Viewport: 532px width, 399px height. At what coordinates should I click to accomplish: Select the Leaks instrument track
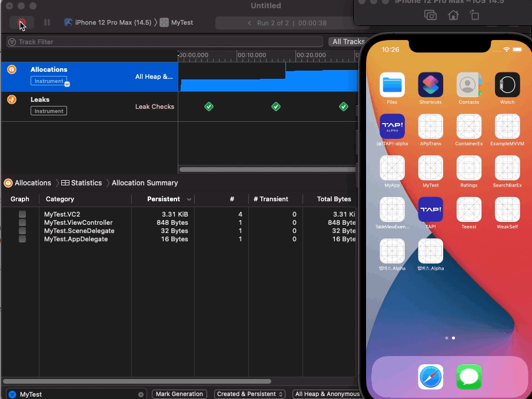click(89, 107)
